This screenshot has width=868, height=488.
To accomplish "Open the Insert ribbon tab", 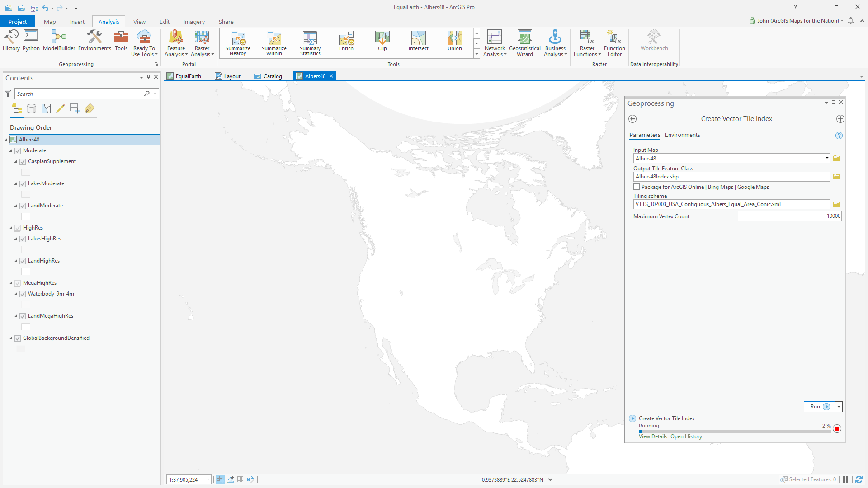I will (x=77, y=22).
